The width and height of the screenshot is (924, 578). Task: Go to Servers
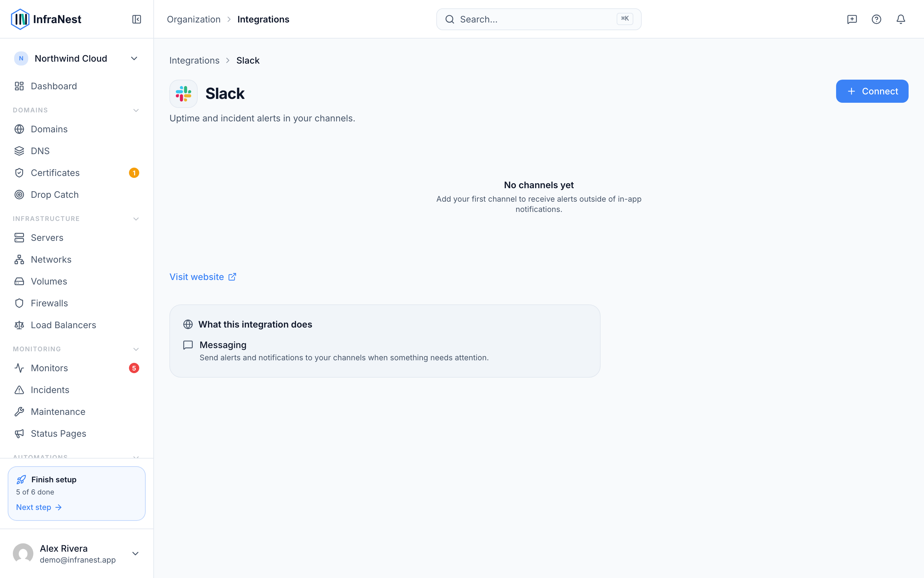click(77, 238)
